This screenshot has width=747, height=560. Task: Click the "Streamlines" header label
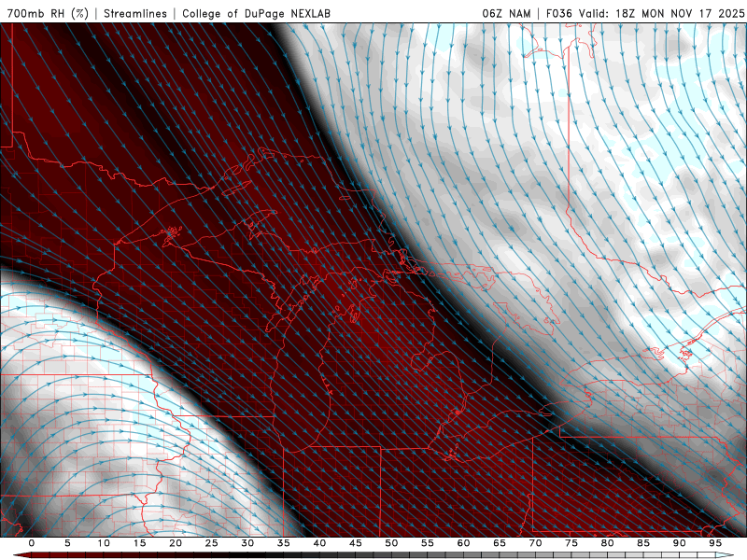pos(135,13)
